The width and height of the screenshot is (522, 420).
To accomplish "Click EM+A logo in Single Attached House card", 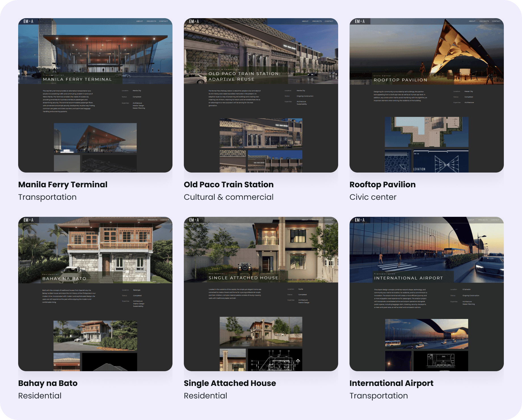I will (194, 220).
